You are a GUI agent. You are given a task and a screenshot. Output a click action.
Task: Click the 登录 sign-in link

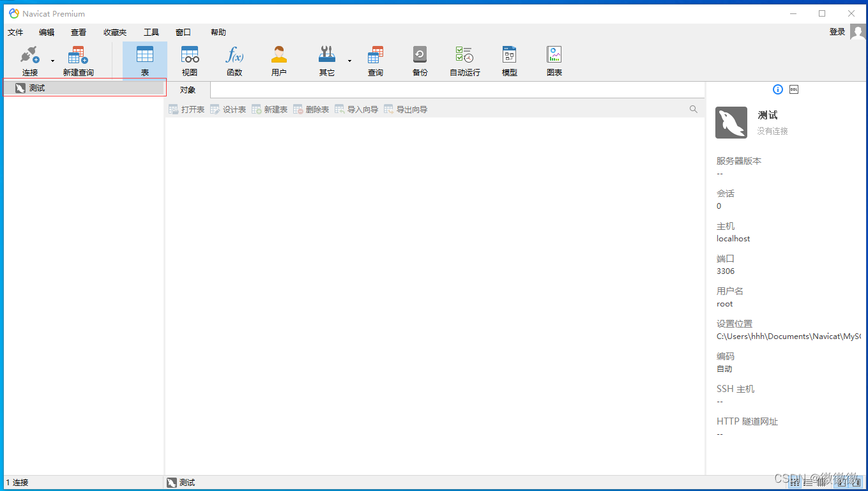837,32
